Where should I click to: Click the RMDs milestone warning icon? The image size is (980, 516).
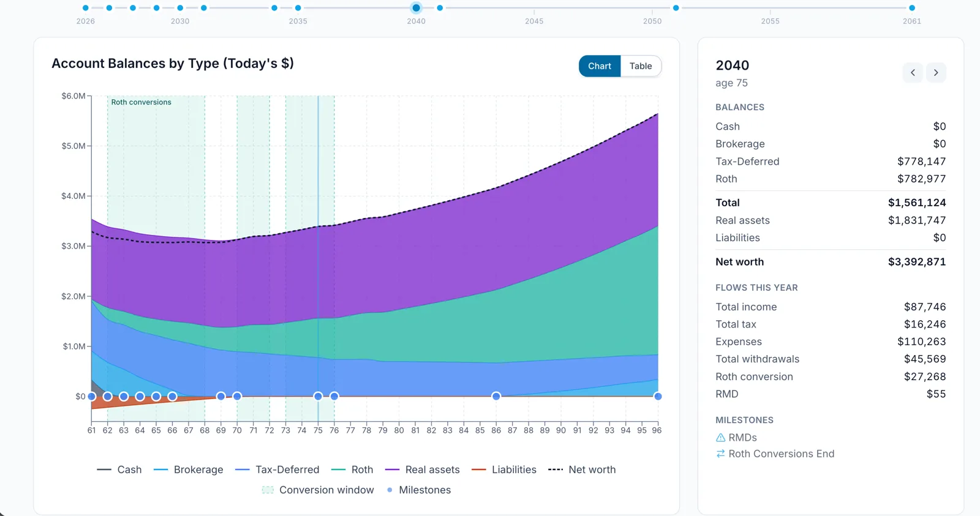coord(720,438)
